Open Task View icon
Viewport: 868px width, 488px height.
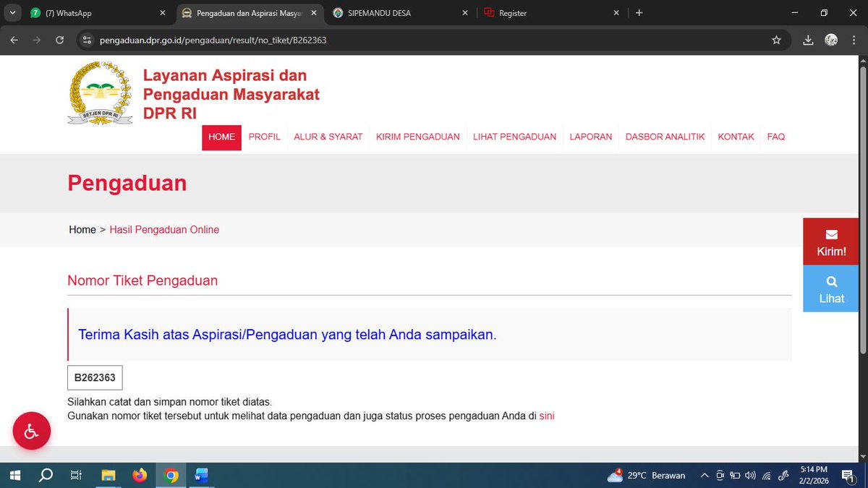point(76,476)
